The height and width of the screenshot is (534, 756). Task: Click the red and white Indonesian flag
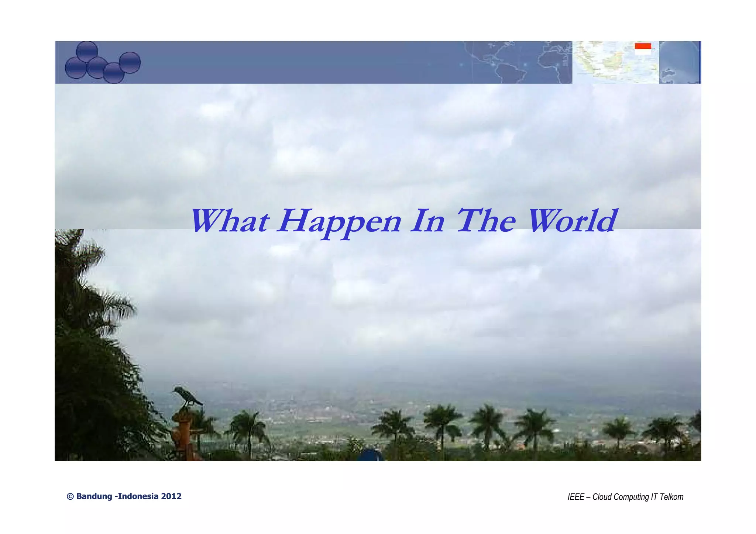coord(643,49)
